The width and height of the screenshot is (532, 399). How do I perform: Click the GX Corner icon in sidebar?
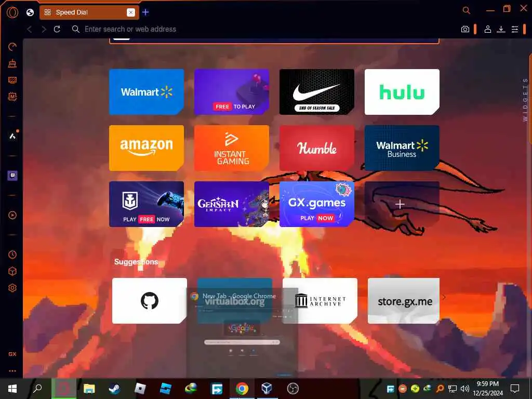(12, 354)
